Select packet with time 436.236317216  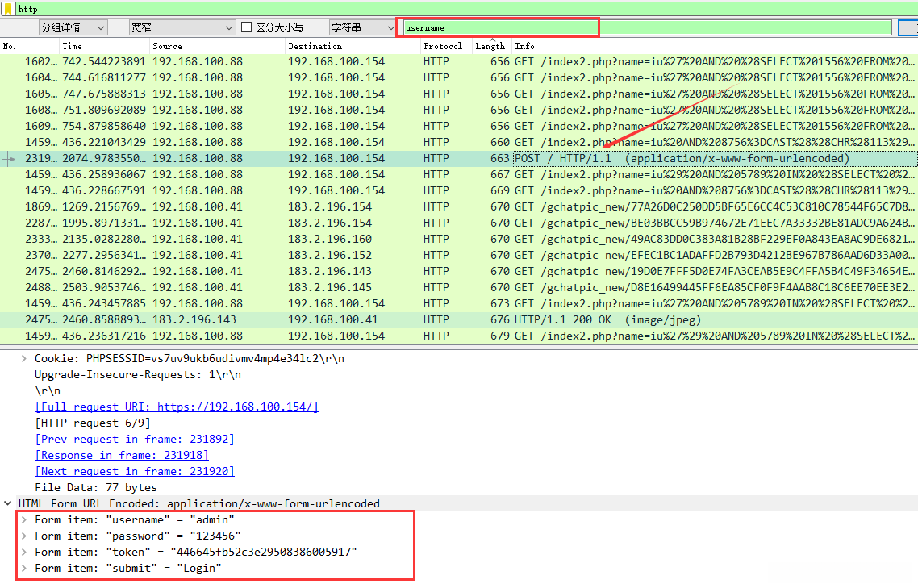click(459, 336)
